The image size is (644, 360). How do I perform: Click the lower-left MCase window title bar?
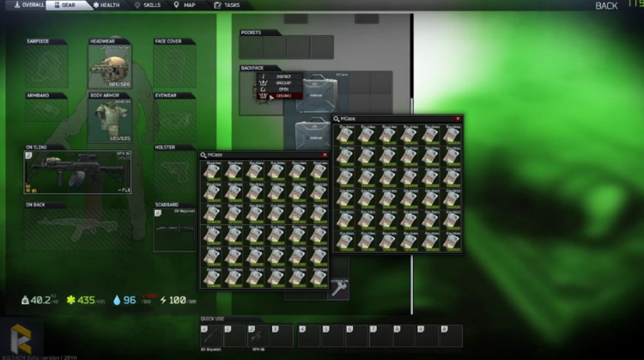[x=264, y=155]
